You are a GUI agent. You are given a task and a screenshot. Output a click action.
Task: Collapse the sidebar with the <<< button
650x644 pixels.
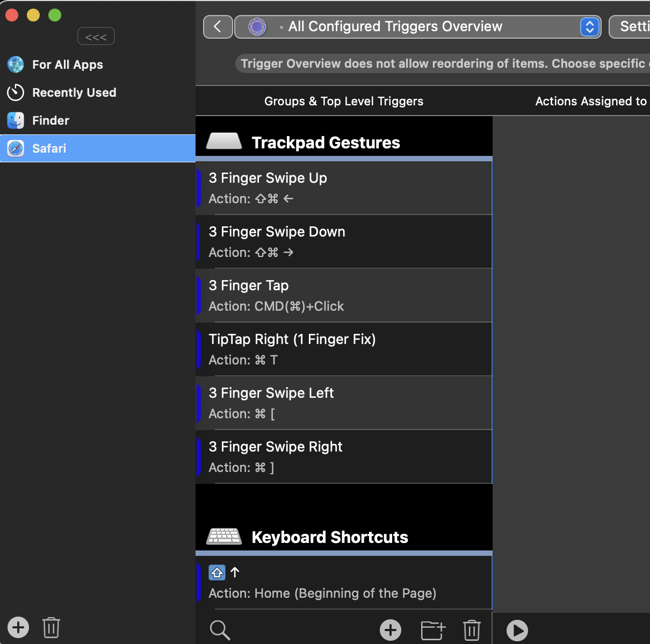pos(96,37)
